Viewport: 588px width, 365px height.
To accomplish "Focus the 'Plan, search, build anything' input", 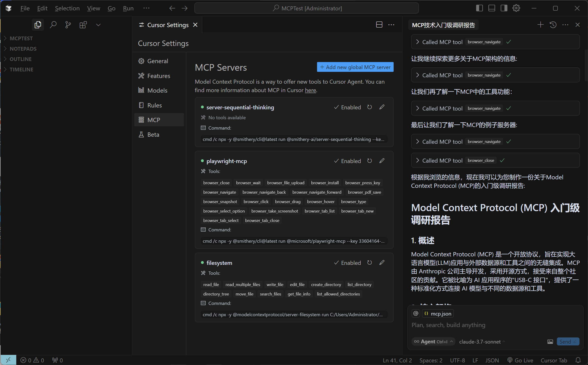I will coord(495,325).
